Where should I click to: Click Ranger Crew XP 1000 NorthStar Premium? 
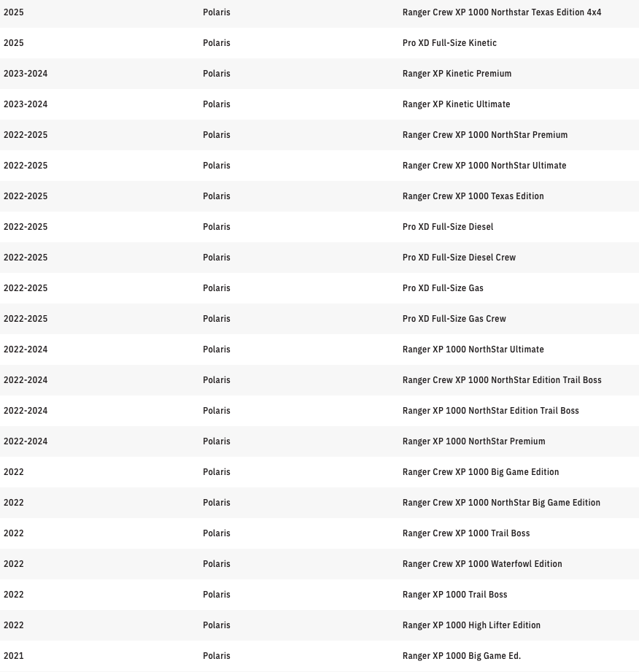[484, 135]
